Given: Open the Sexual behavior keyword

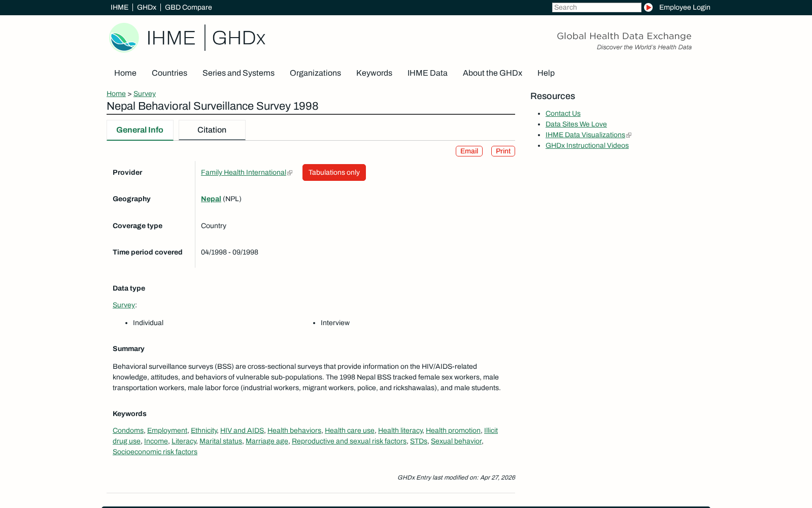Looking at the screenshot, I should [x=456, y=441].
